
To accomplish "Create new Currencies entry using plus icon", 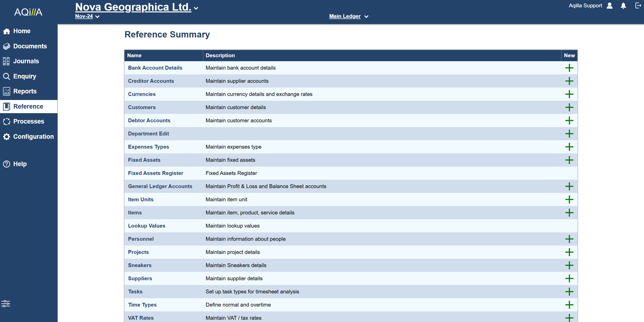I will [x=569, y=94].
